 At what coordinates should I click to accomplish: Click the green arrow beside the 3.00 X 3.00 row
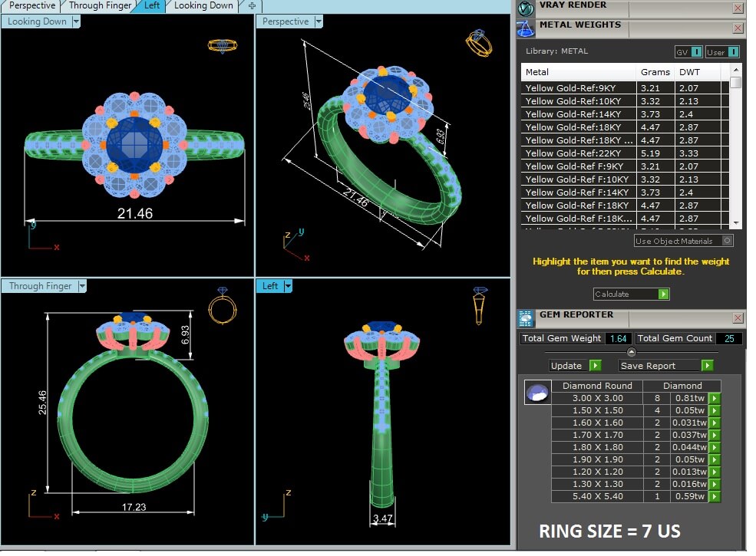[x=714, y=398]
